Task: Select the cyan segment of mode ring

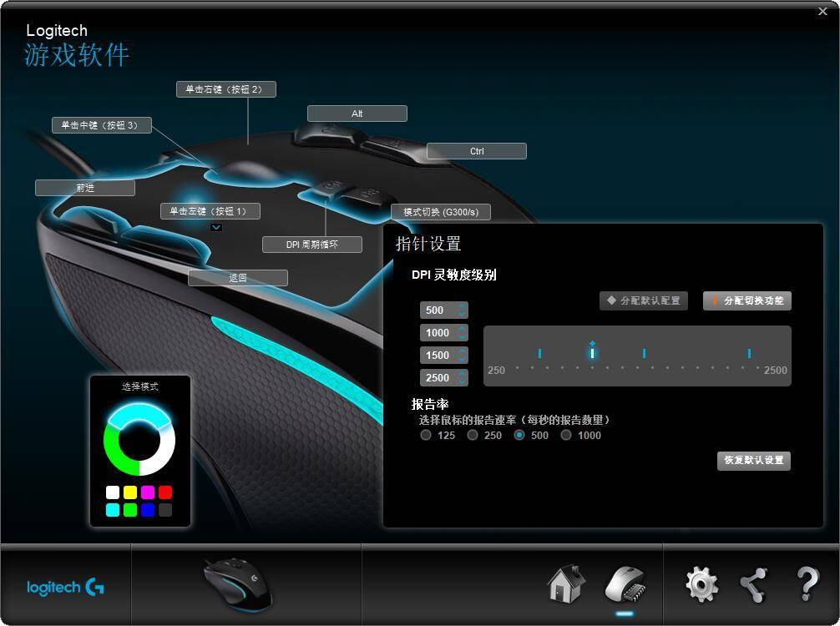Action: click(x=139, y=412)
